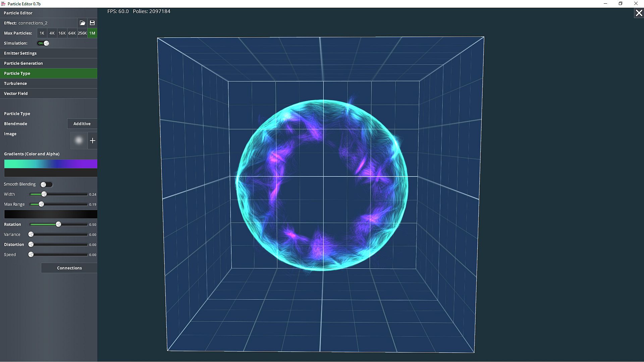This screenshot has height=362, width=644.
Task: Select 16K max particles button
Action: tap(62, 33)
